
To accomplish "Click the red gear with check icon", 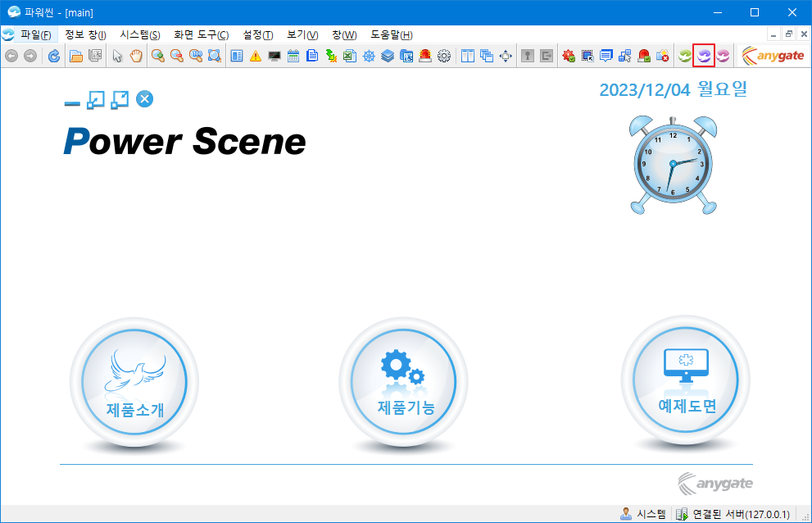I will pos(569,56).
